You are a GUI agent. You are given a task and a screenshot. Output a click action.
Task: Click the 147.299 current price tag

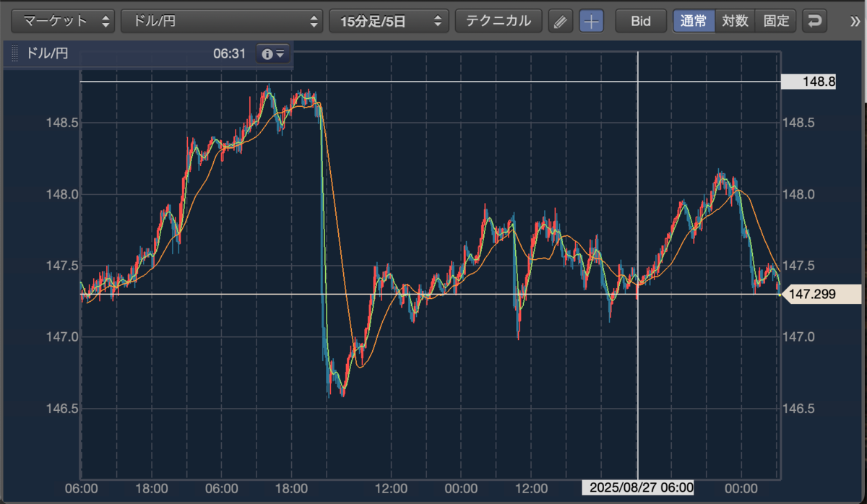point(824,295)
